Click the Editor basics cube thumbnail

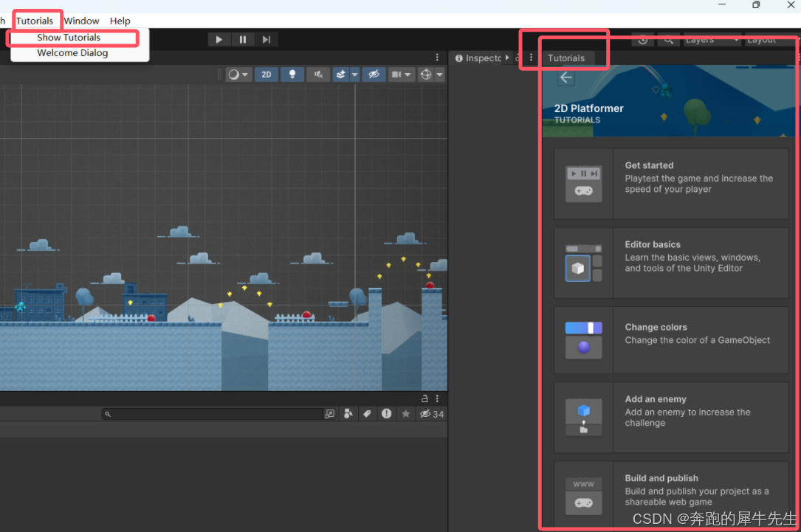pyautogui.click(x=583, y=263)
